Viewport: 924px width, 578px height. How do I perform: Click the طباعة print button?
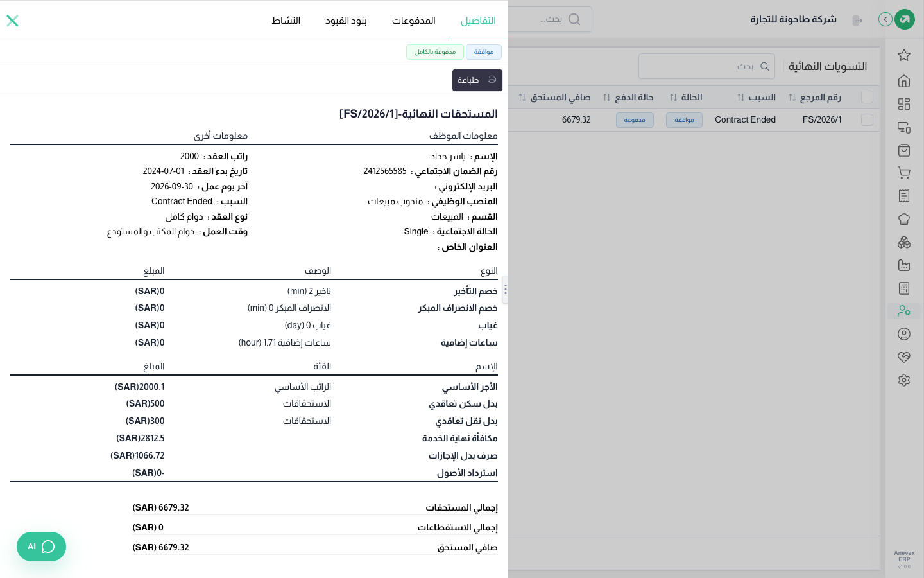click(x=477, y=80)
